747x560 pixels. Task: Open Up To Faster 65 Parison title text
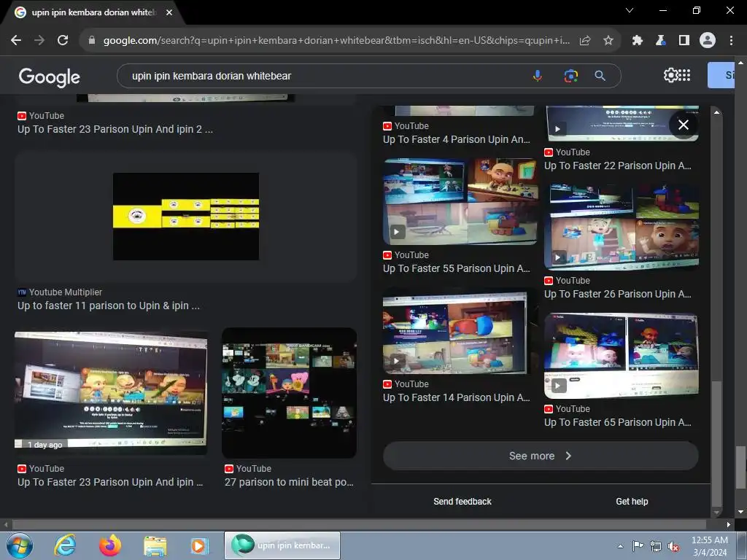(x=617, y=422)
